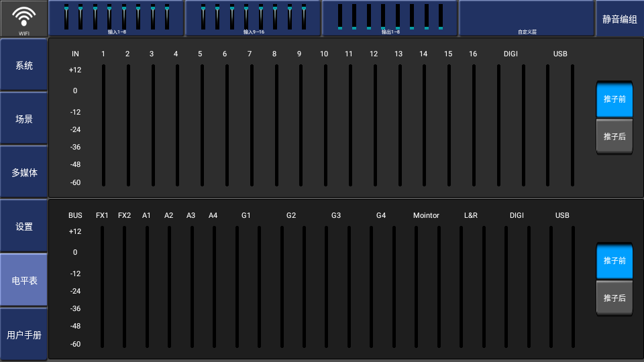Select input channel 9 meter label
Image resolution: width=644 pixels, height=362 pixels.
[299, 54]
